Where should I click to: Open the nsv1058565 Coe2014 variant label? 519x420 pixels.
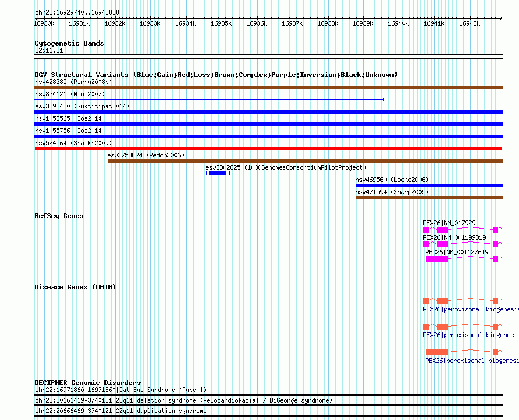70,118
